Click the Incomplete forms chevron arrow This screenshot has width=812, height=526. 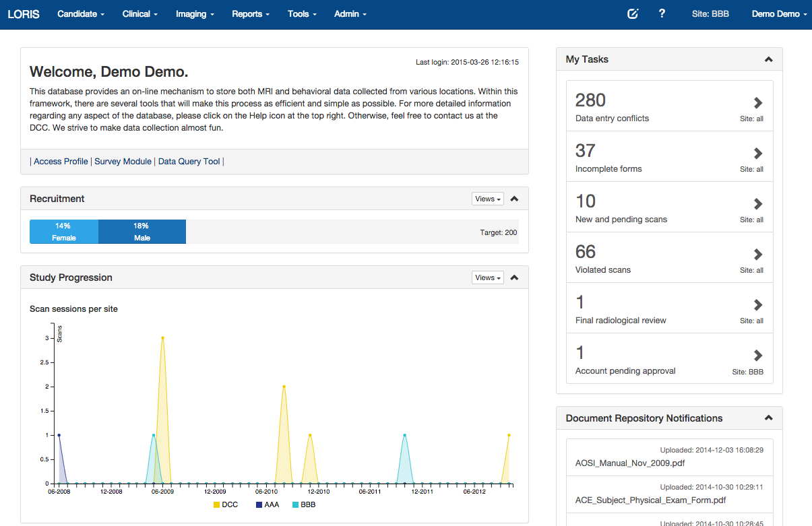pos(757,154)
